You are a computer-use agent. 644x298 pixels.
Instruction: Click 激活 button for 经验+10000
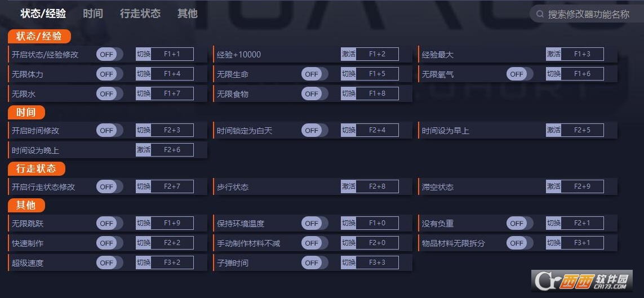pyautogui.click(x=348, y=54)
